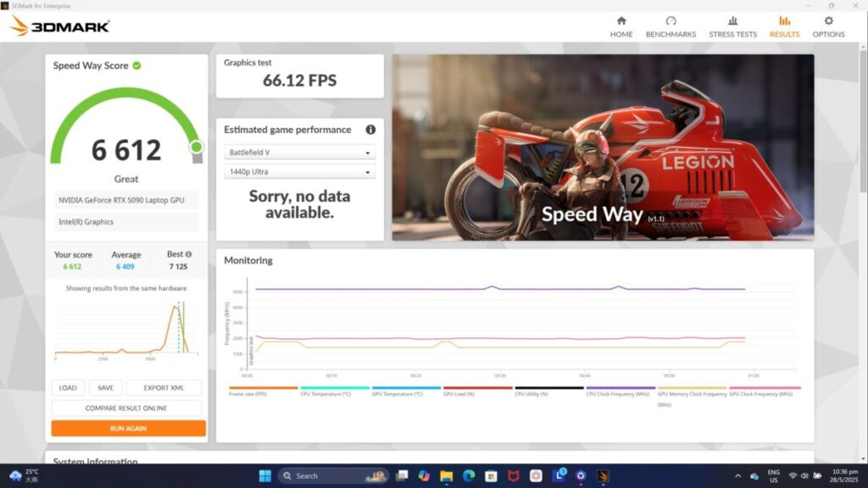868x488 pixels.
Task: Click the LOAD button
Action: coord(68,388)
